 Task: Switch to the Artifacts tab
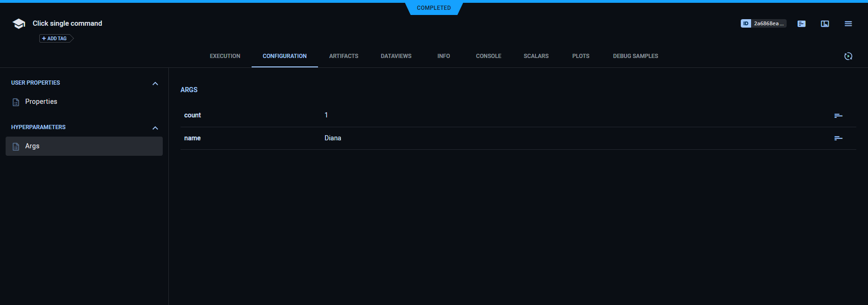[x=343, y=56]
